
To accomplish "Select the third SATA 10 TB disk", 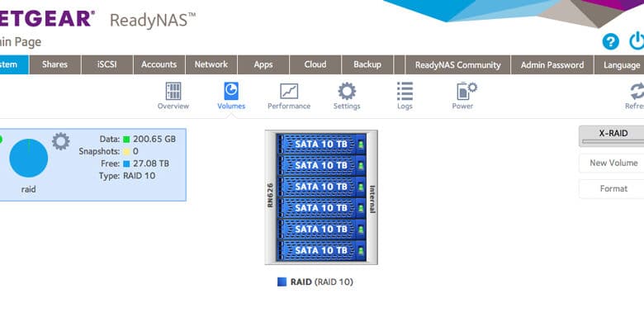I will pyautogui.click(x=321, y=187).
